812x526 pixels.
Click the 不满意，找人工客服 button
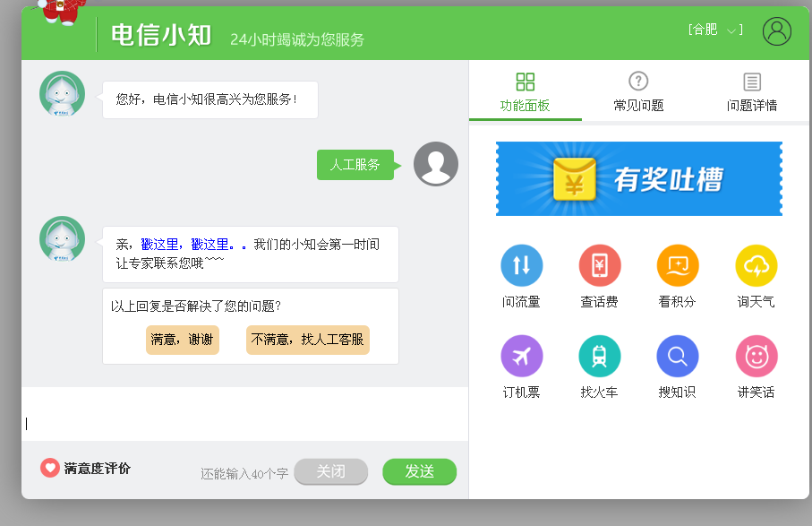pyautogui.click(x=308, y=340)
